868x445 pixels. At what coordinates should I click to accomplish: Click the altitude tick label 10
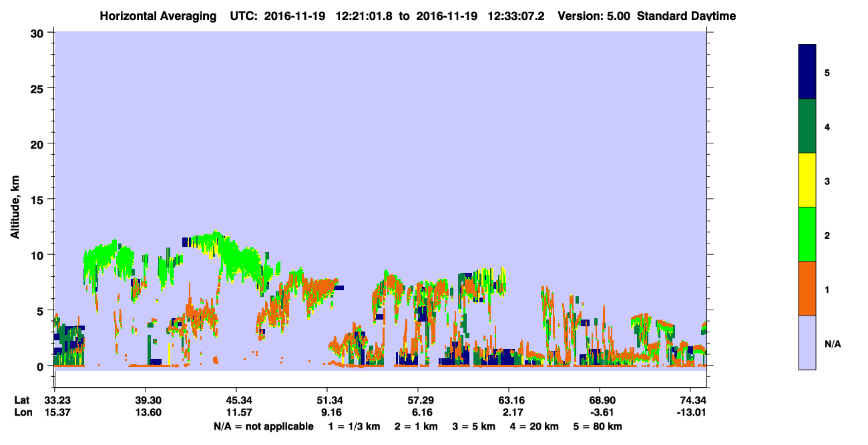39,255
